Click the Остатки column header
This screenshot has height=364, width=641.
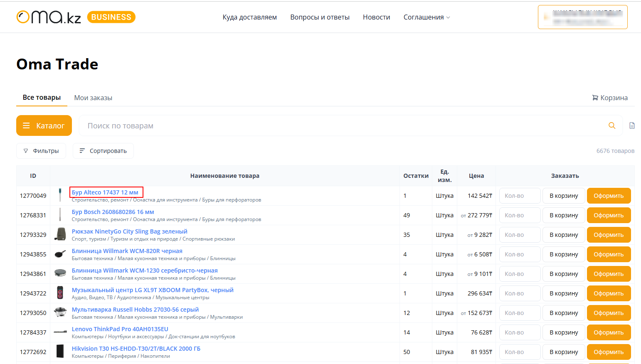coord(416,176)
